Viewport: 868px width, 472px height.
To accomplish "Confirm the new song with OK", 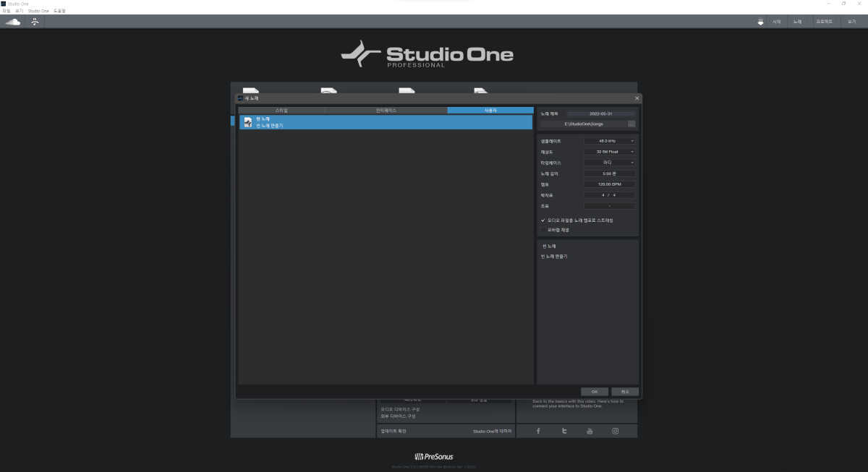I will (x=594, y=392).
